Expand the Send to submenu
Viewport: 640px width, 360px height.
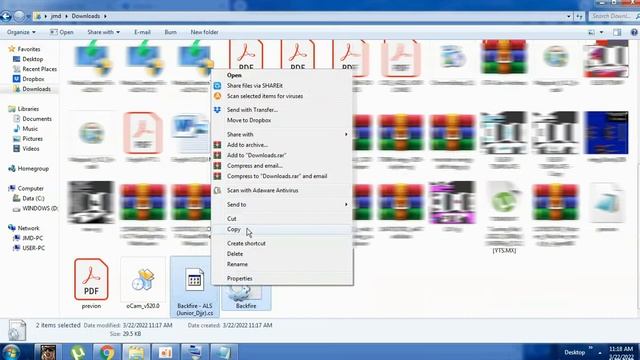point(282,204)
